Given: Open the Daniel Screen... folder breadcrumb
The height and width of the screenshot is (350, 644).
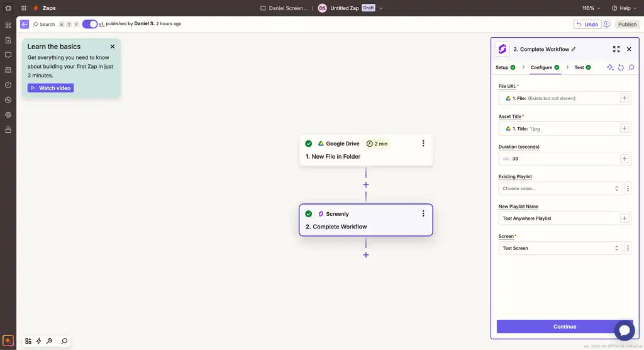Looking at the screenshot, I should pyautogui.click(x=284, y=8).
